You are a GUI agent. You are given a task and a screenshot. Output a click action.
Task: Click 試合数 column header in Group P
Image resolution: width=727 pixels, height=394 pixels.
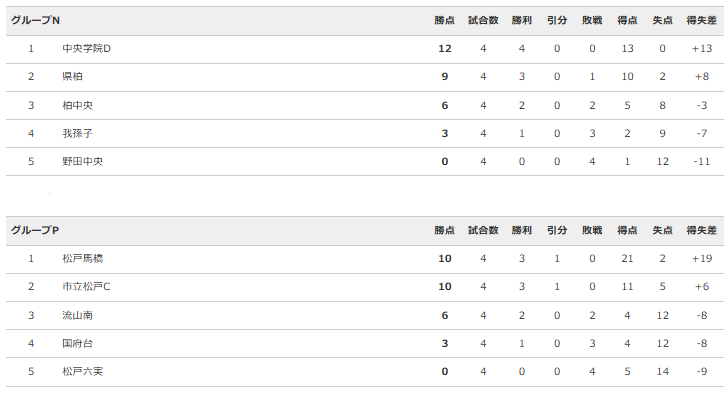pyautogui.click(x=483, y=230)
